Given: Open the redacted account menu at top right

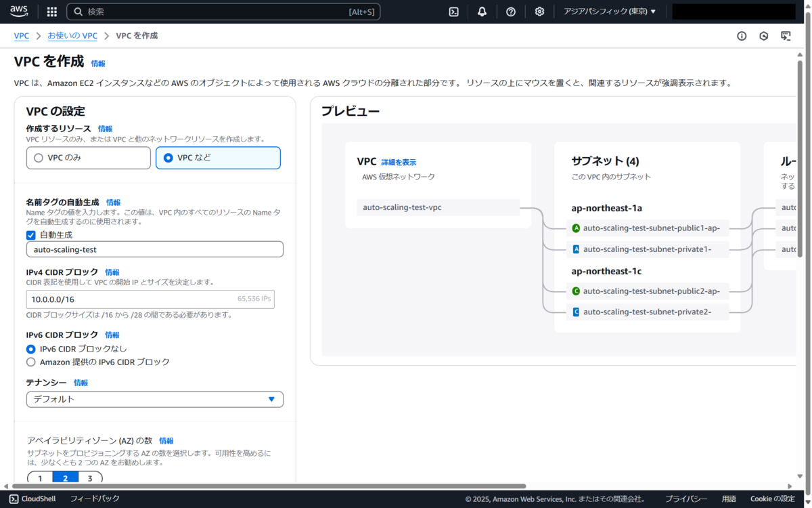Looking at the screenshot, I should (x=734, y=12).
